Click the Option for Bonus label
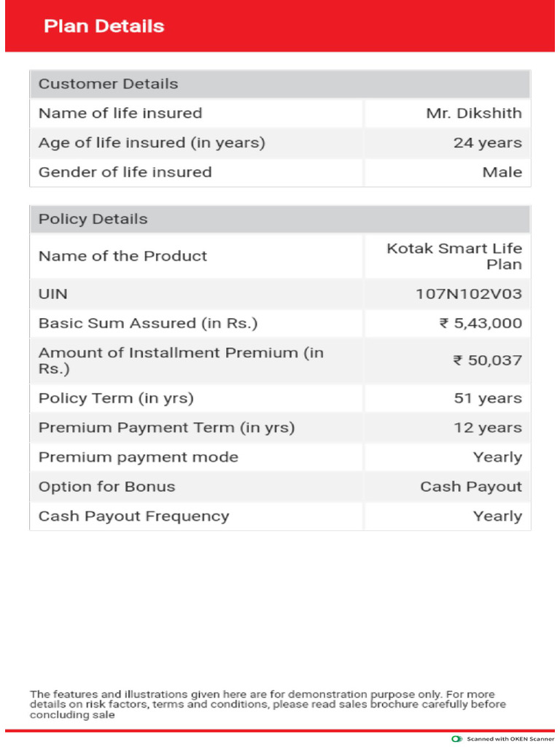Screen dimensions: 560x747 click(106, 487)
